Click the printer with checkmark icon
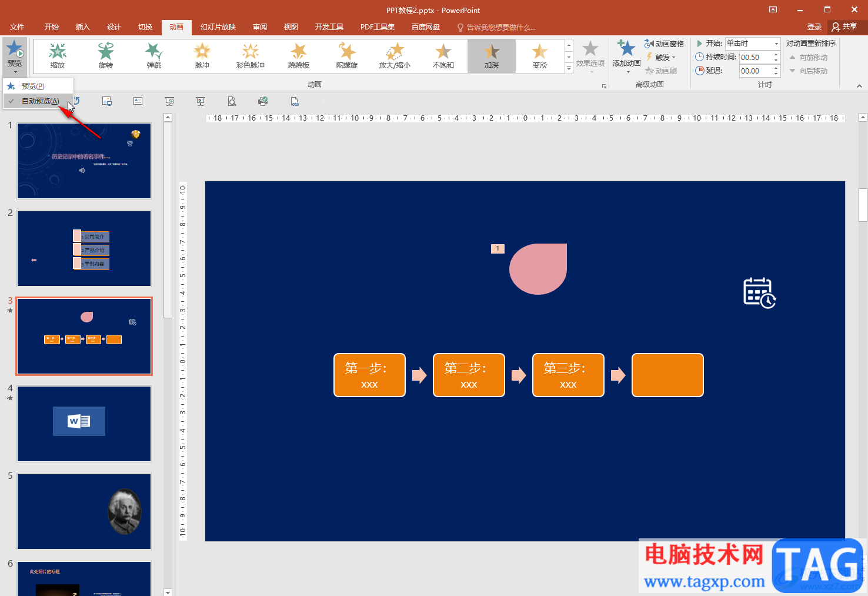 [x=263, y=101]
